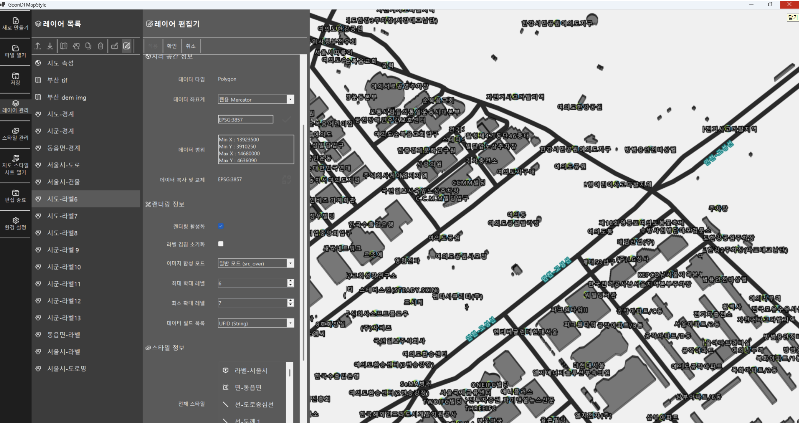799x423 pixels.
Task: Decrease the 최소 확대 레벨 stepper value
Action: coord(290,305)
